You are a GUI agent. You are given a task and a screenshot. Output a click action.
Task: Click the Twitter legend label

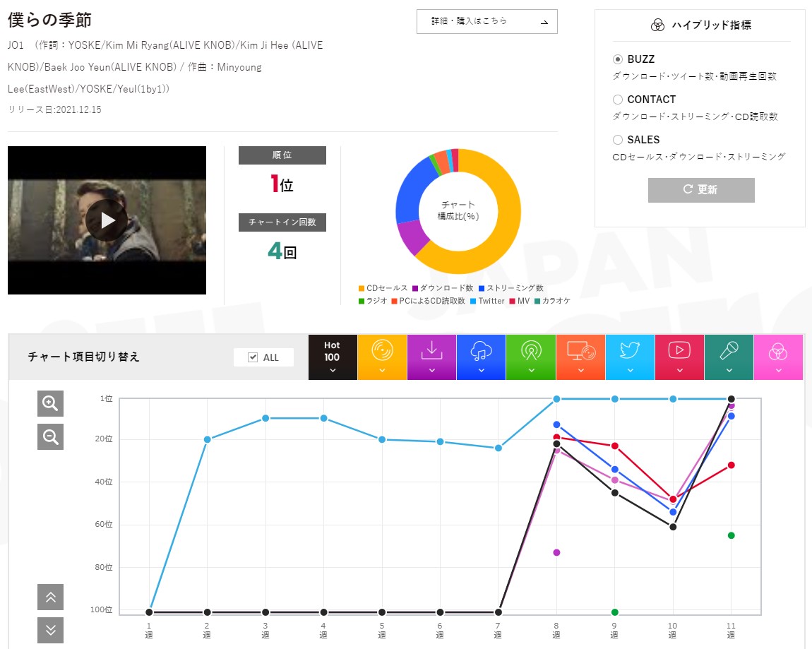point(491,301)
